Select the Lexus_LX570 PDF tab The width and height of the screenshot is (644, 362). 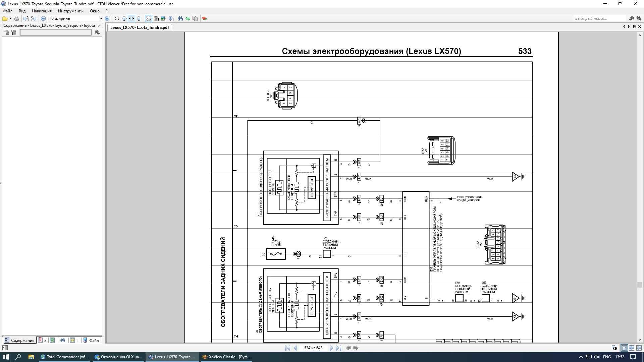coord(140,27)
